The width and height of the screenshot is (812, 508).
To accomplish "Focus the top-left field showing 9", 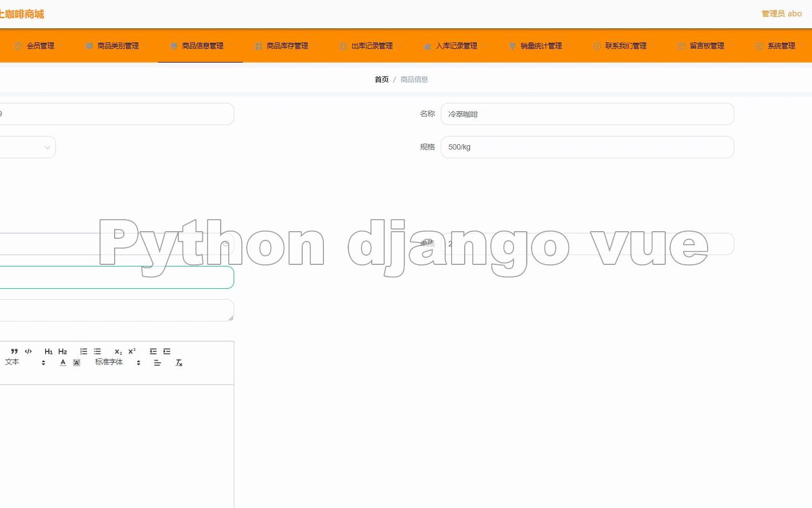I will pos(117,114).
